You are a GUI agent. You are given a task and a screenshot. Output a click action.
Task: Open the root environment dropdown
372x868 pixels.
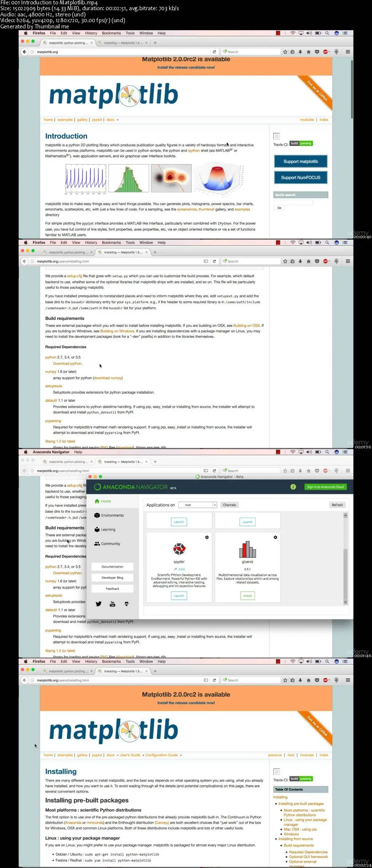tap(198, 505)
